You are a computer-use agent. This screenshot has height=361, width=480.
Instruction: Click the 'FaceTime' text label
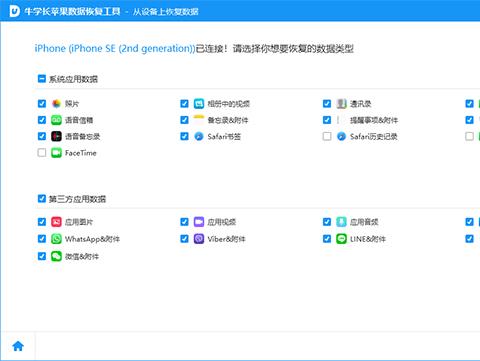pyautogui.click(x=81, y=153)
